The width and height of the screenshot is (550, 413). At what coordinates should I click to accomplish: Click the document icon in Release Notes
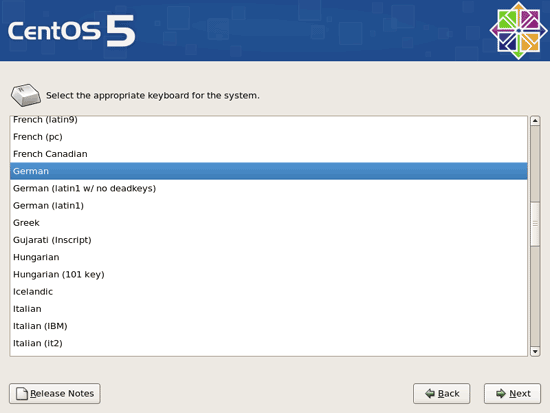coord(22,394)
